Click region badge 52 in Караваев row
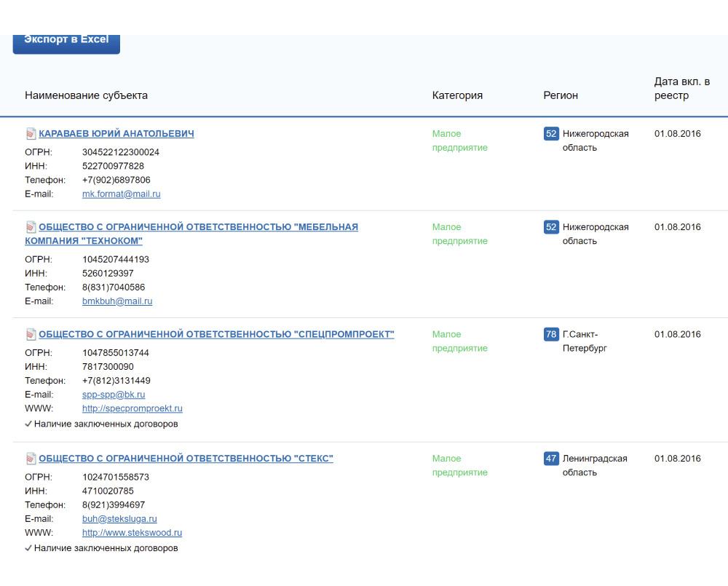The width and height of the screenshot is (728, 586). [x=551, y=134]
